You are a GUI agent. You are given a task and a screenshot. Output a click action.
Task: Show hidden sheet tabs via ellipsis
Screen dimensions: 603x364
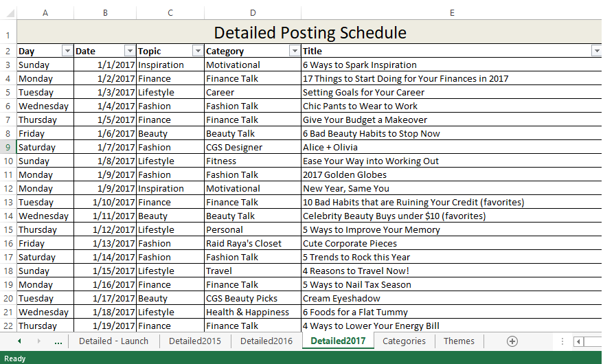[58, 342]
